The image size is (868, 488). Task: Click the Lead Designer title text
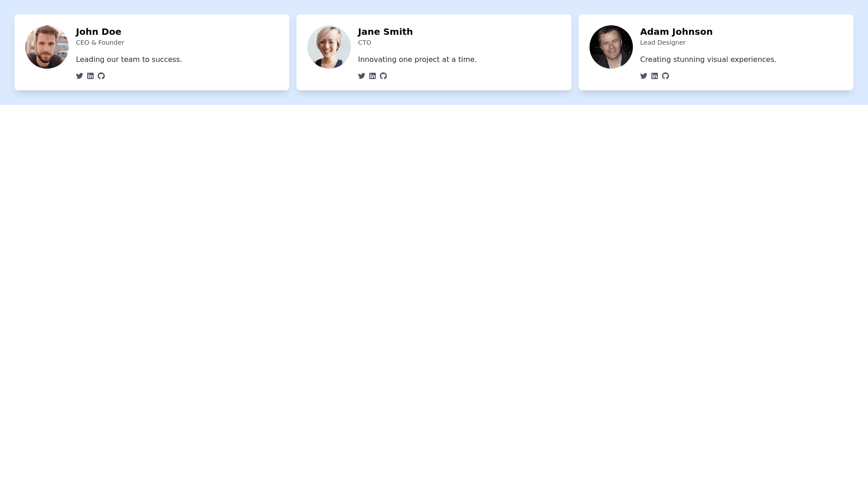(x=663, y=42)
